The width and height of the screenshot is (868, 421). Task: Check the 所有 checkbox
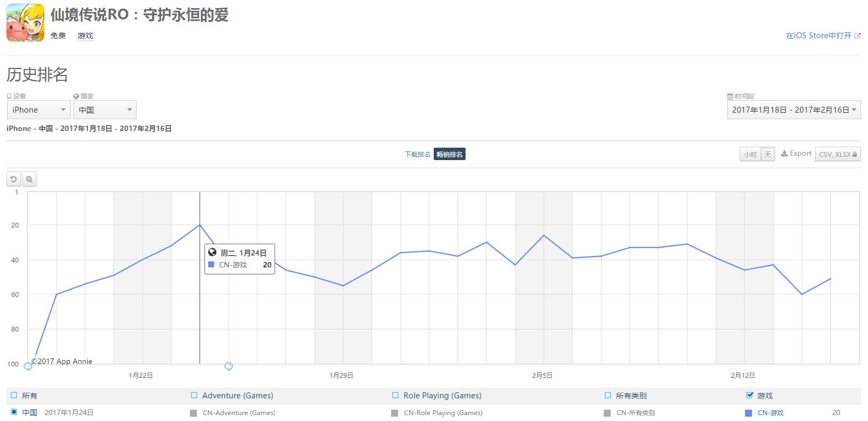tap(14, 395)
